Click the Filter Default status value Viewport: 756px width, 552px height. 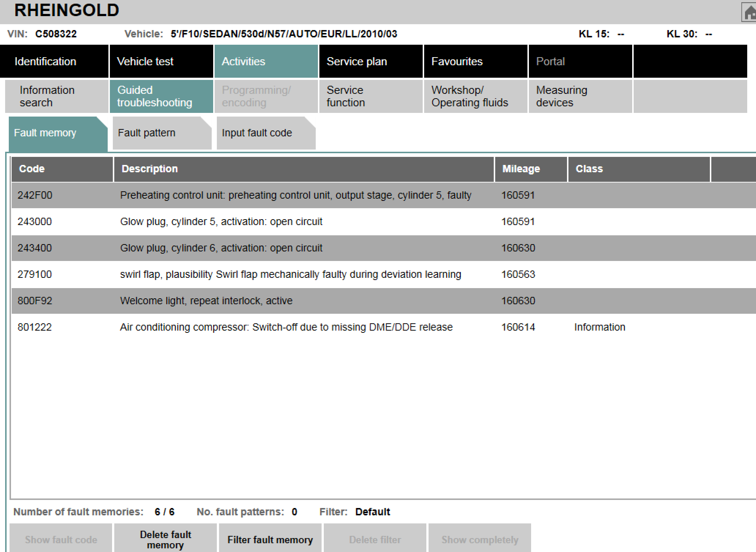click(x=373, y=512)
